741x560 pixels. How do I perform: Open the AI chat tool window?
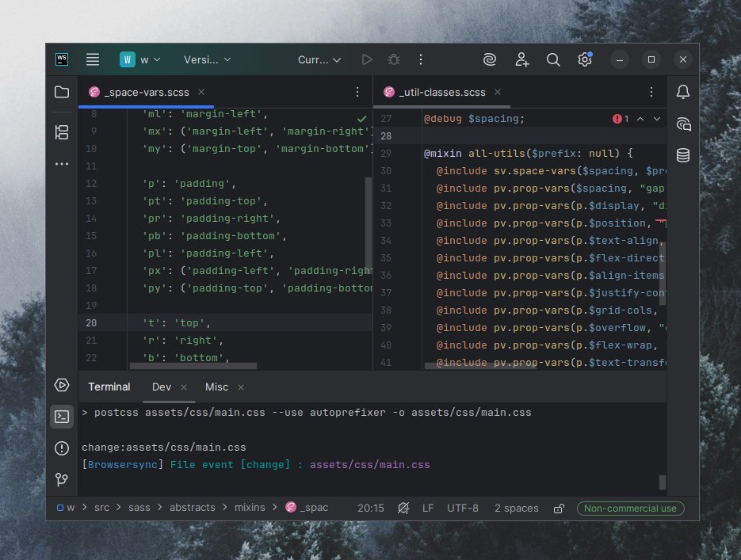coord(683,124)
